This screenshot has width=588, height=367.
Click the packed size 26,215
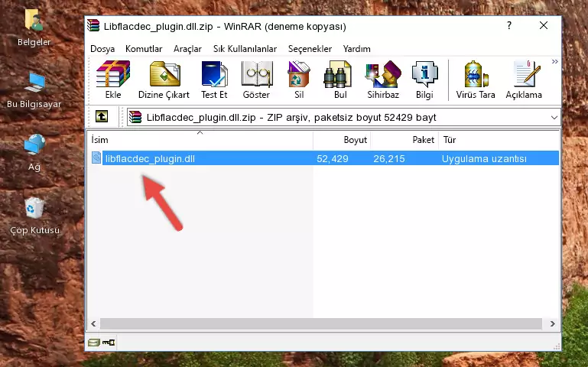point(389,158)
